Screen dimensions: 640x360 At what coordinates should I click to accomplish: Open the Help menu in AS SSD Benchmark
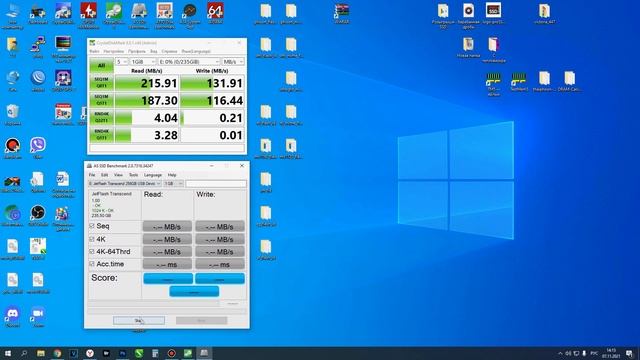pyautogui.click(x=172, y=175)
